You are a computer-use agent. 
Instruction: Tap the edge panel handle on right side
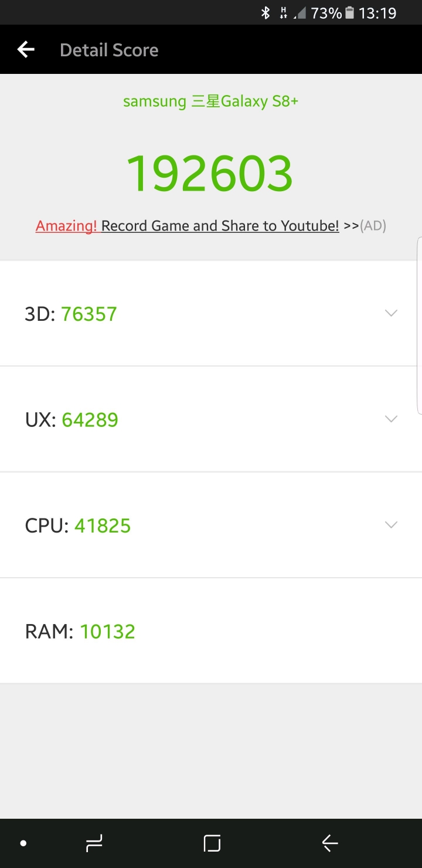(418, 325)
